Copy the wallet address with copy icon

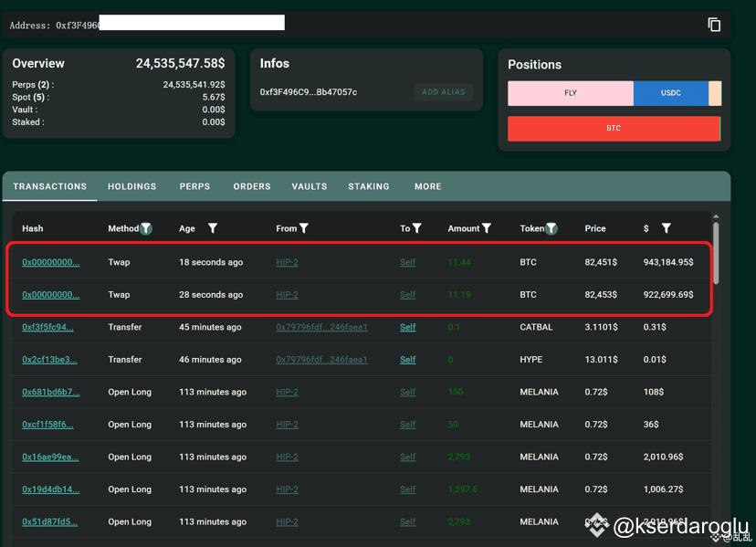pos(714,25)
